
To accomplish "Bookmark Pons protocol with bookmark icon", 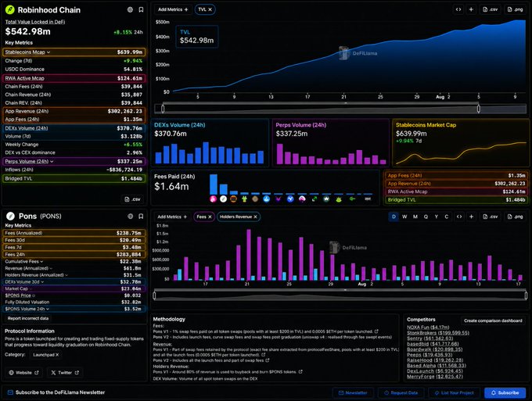I will (141, 217).
